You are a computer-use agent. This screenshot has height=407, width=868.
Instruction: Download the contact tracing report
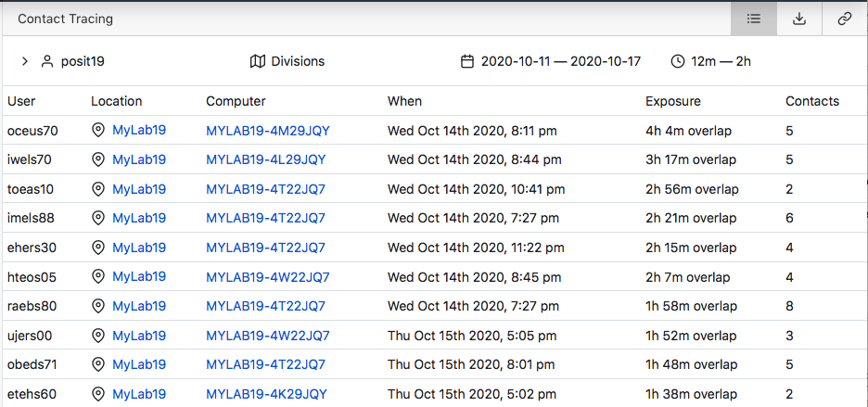(x=798, y=19)
